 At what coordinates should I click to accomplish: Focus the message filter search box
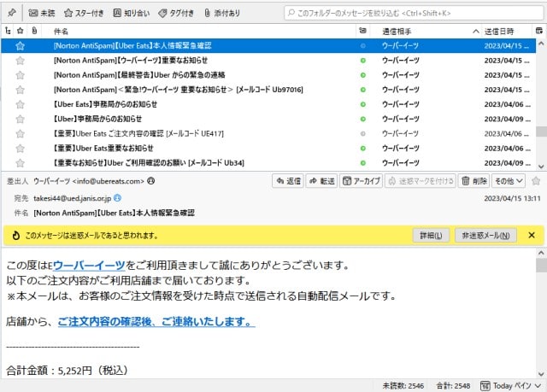414,14
